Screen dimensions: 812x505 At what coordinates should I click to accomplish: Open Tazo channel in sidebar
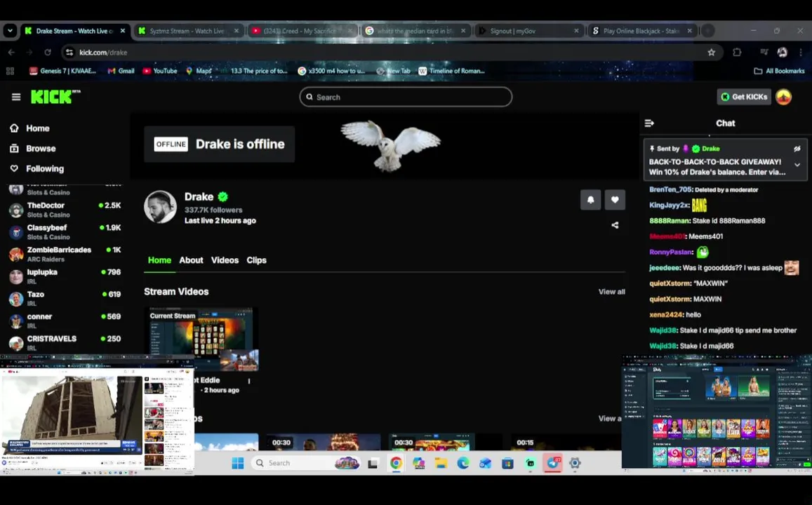pyautogui.click(x=65, y=299)
